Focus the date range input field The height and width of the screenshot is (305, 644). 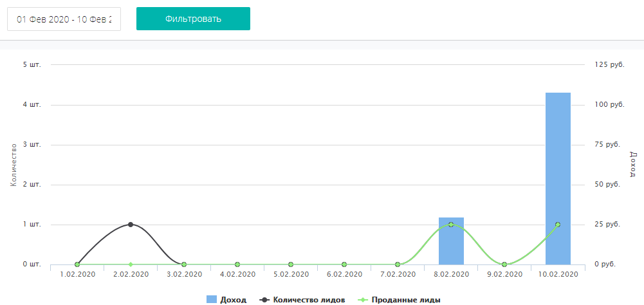pyautogui.click(x=64, y=19)
